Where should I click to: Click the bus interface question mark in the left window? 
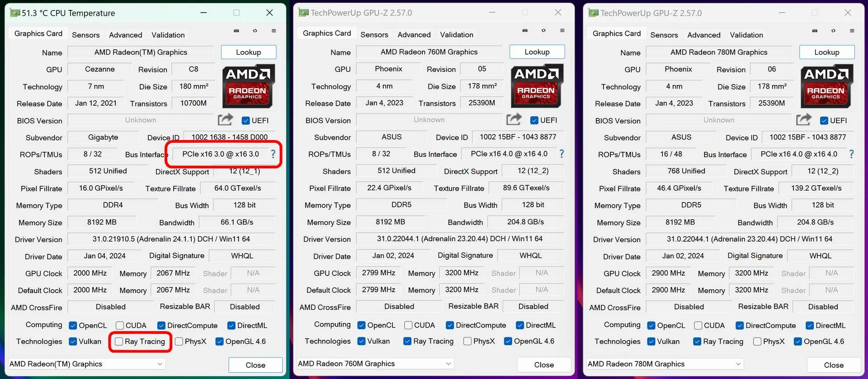pyautogui.click(x=273, y=154)
